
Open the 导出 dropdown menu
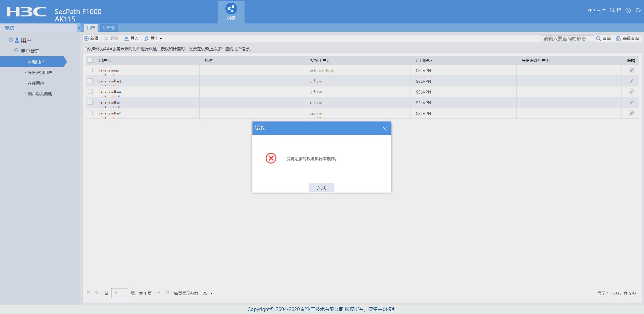[x=153, y=39]
